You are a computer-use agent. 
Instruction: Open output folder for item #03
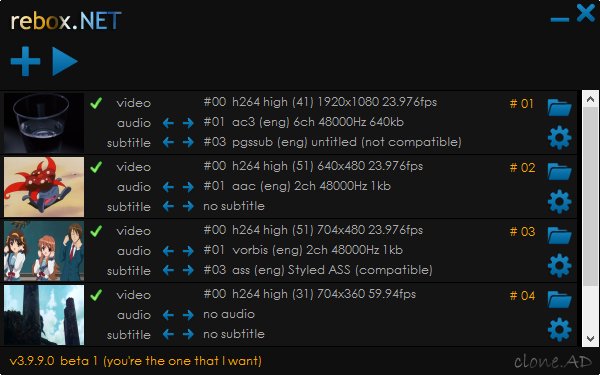559,235
